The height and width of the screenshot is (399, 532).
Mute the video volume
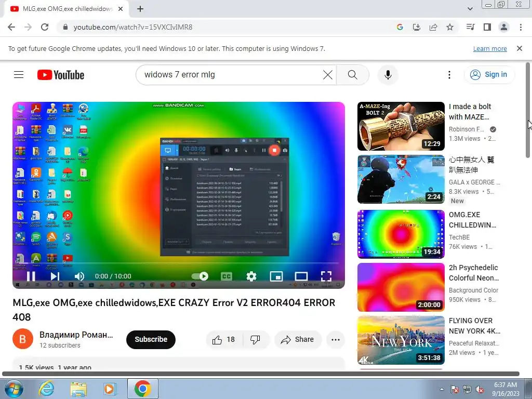click(79, 276)
